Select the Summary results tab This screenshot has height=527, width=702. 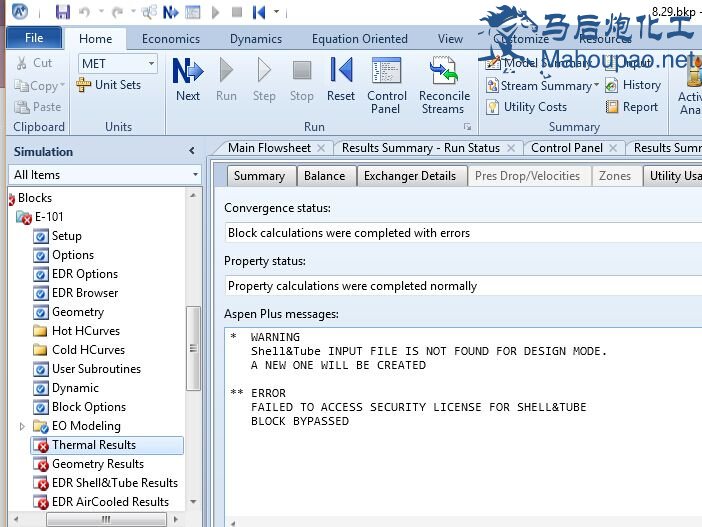pyautogui.click(x=259, y=176)
